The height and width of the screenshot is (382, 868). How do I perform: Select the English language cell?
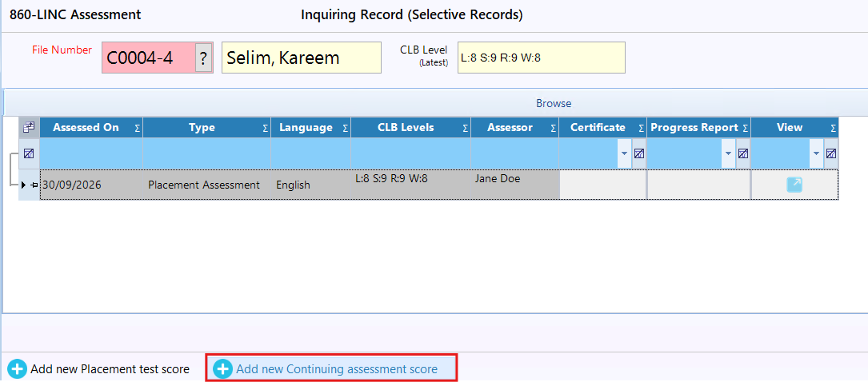coord(310,185)
